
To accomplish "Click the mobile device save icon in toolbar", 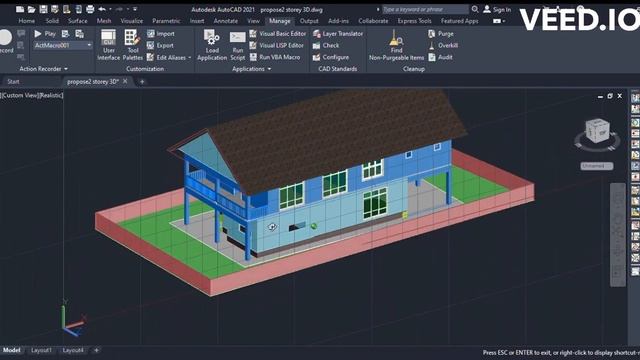I will pyautogui.click(x=78, y=9).
